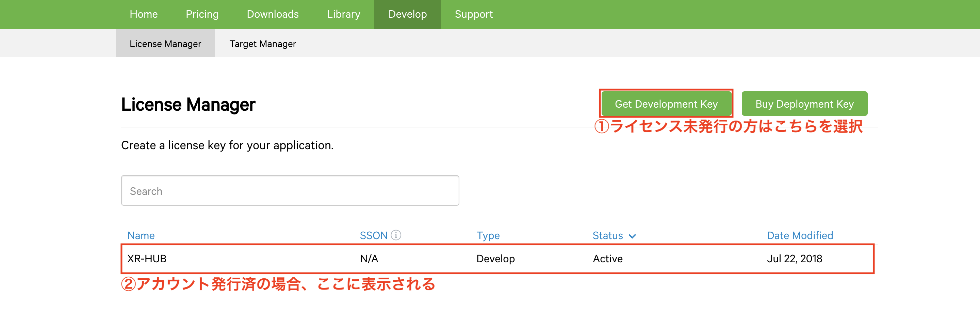Open the Support page
This screenshot has width=980, height=310.
[473, 14]
